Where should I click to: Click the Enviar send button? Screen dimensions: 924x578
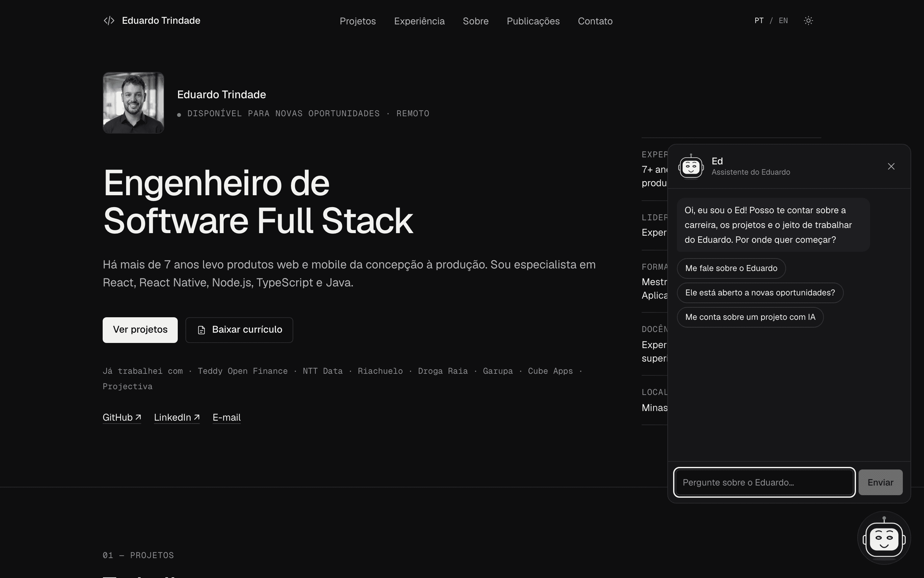[880, 482]
